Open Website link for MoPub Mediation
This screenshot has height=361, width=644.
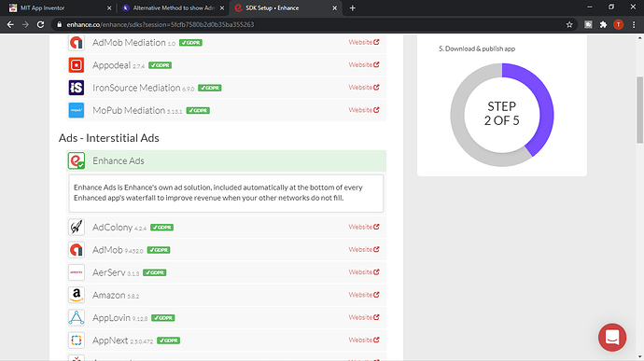pos(364,110)
